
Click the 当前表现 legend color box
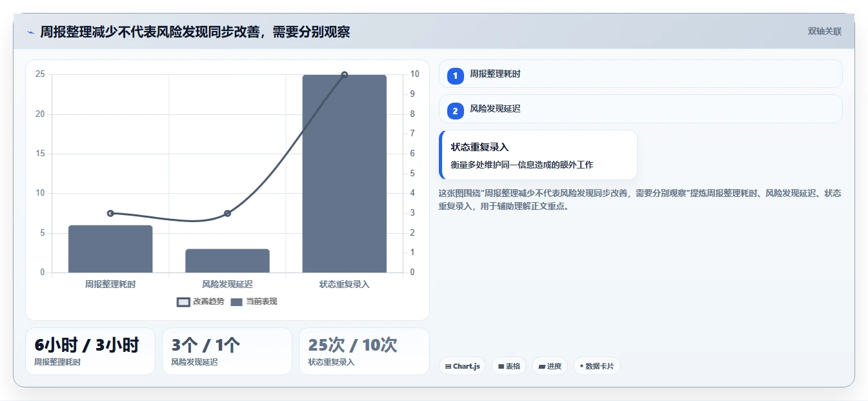click(x=236, y=302)
